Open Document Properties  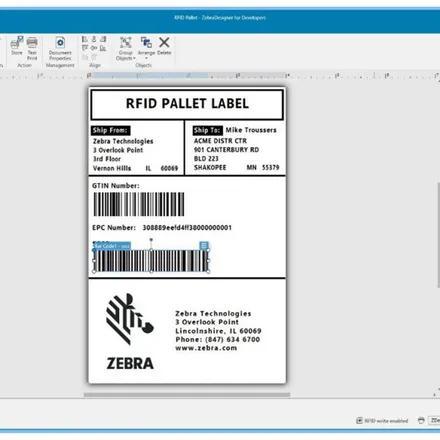pos(60,48)
